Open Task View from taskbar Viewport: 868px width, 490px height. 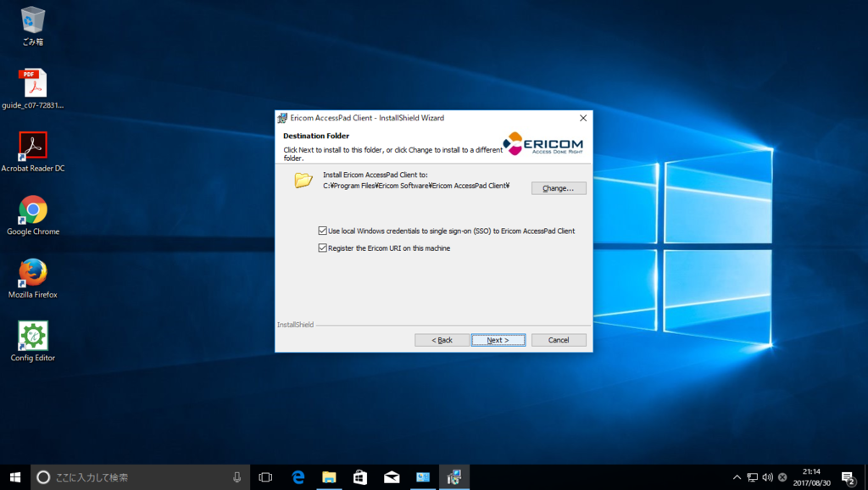point(265,477)
